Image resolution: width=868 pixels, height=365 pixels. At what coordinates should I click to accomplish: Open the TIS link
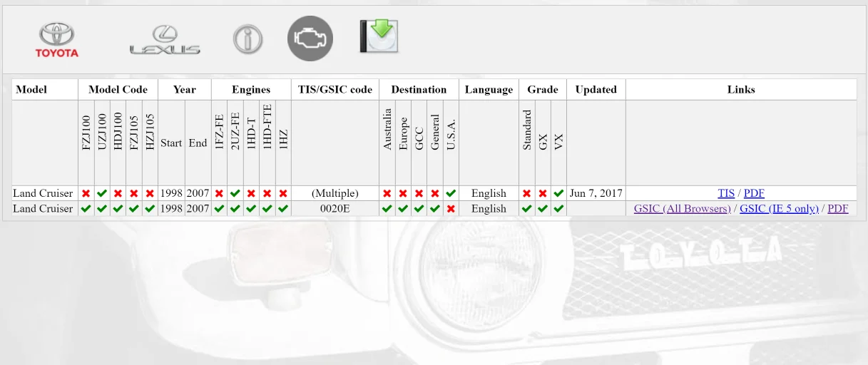pyautogui.click(x=726, y=193)
